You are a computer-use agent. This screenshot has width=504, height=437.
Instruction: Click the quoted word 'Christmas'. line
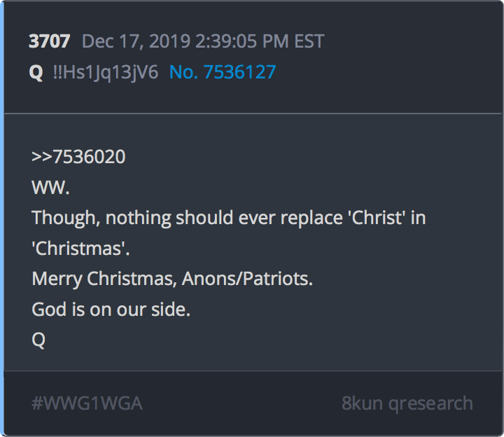(80, 248)
